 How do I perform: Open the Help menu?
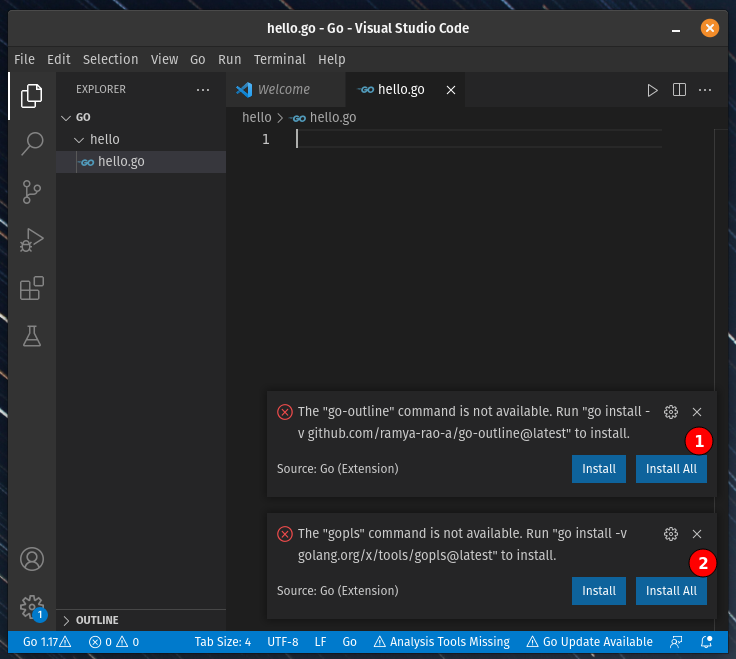tap(332, 60)
